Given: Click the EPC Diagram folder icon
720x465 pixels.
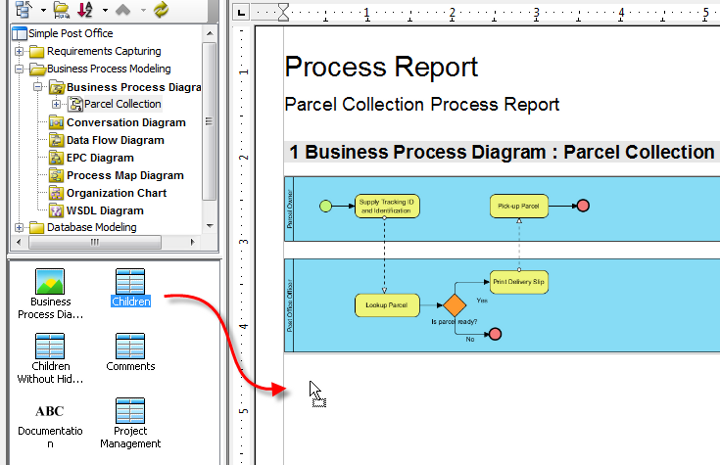Looking at the screenshot, I should [56, 157].
